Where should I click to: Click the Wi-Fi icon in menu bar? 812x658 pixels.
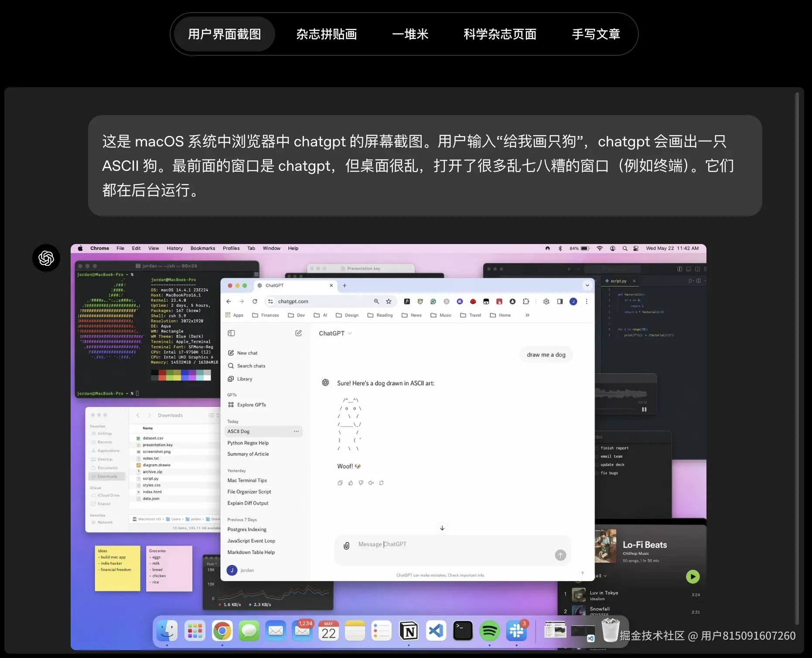point(600,248)
